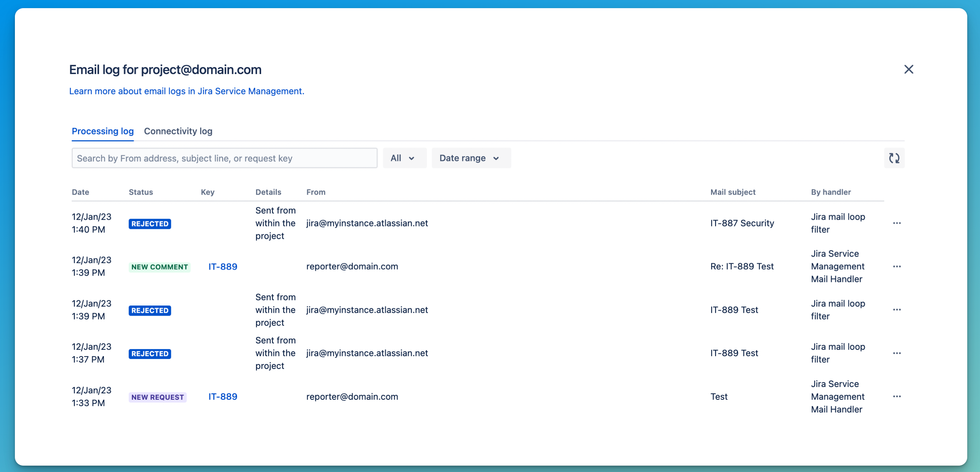Open actions menu for the 1:37 PM rejected entry
This screenshot has width=980, height=472.
pyautogui.click(x=897, y=353)
